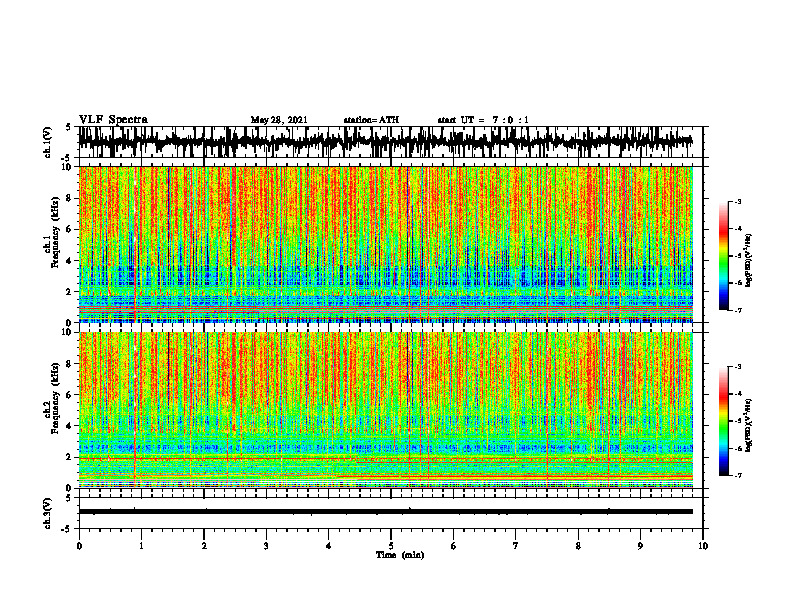
Task: Click the "2" kHz tick on ch.1 axis
Action: coord(70,291)
